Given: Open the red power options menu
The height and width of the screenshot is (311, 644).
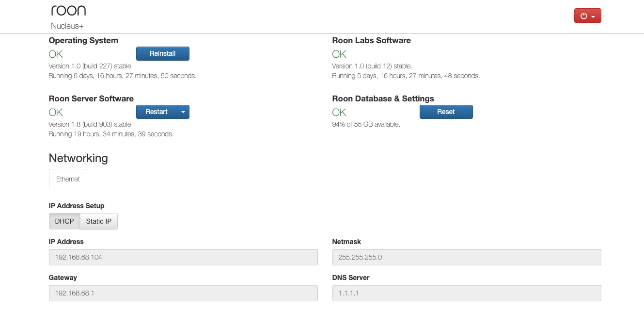Looking at the screenshot, I should [x=587, y=16].
